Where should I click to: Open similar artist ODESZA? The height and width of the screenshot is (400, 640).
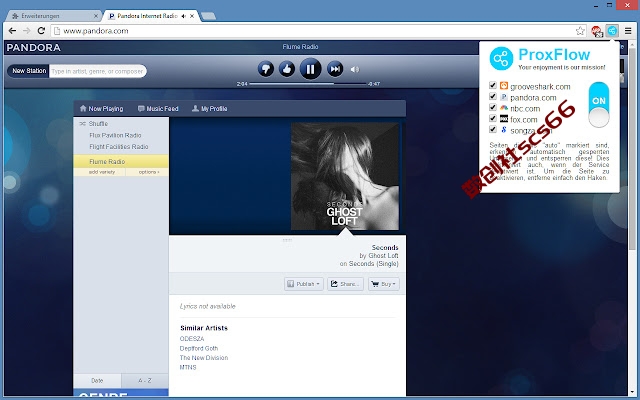(192, 339)
